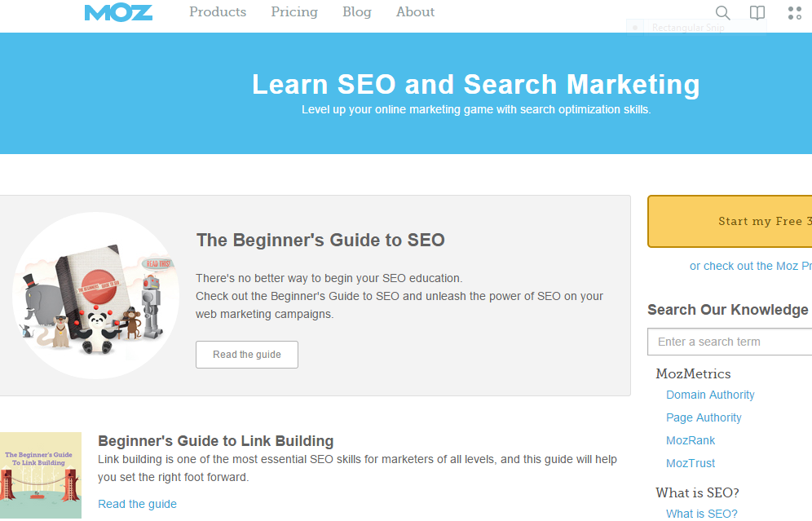Image resolution: width=812 pixels, height=521 pixels.
Task: Click the Link Building guide thumbnail
Action: click(x=41, y=475)
